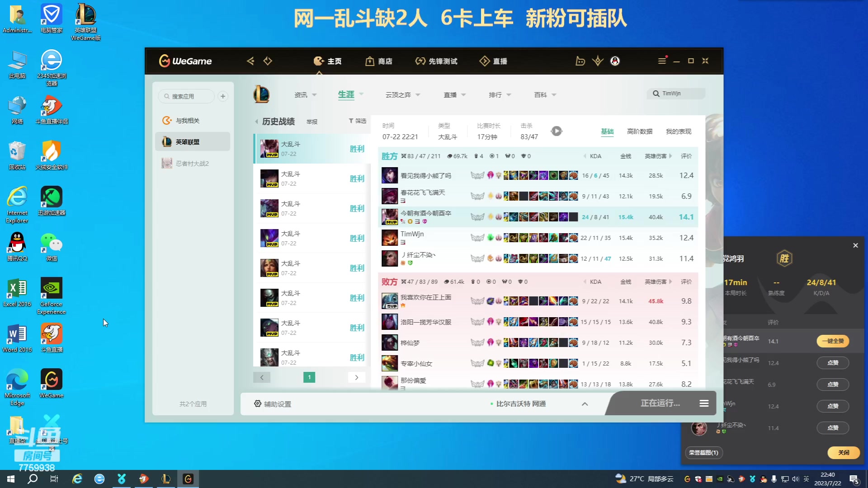Open the user avatar icon in header

(615, 61)
